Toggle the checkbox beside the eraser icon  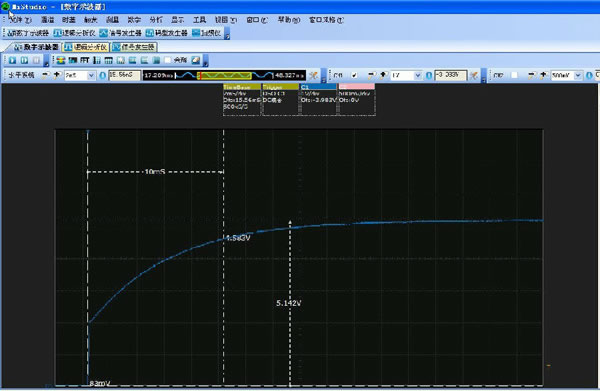coord(168,60)
